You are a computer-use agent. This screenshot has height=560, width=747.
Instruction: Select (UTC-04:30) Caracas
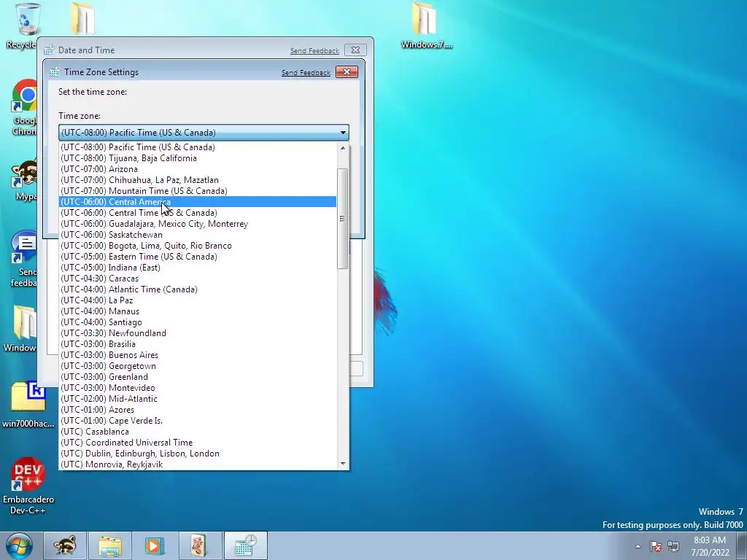pos(198,279)
